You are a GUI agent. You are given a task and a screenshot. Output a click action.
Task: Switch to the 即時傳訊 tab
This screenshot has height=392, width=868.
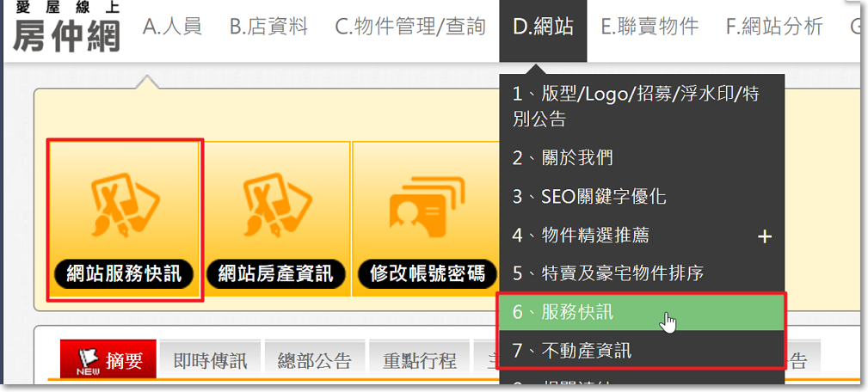210,360
